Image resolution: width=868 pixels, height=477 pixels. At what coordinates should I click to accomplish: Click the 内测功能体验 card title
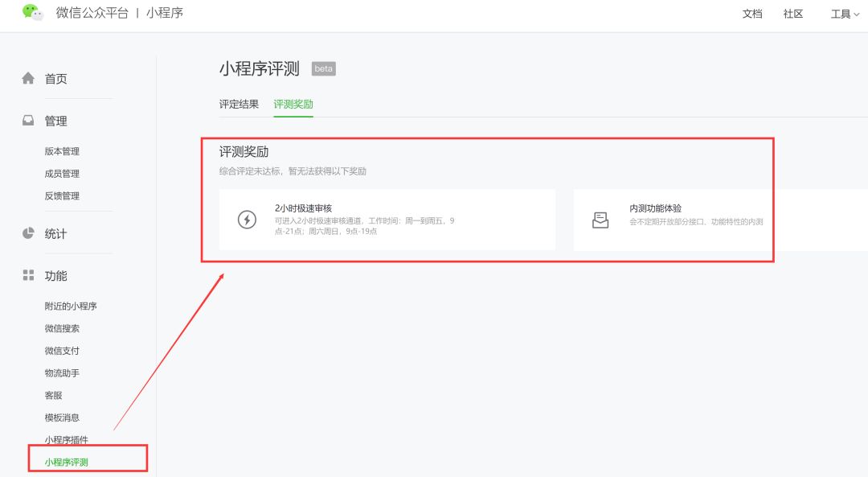tap(656, 208)
